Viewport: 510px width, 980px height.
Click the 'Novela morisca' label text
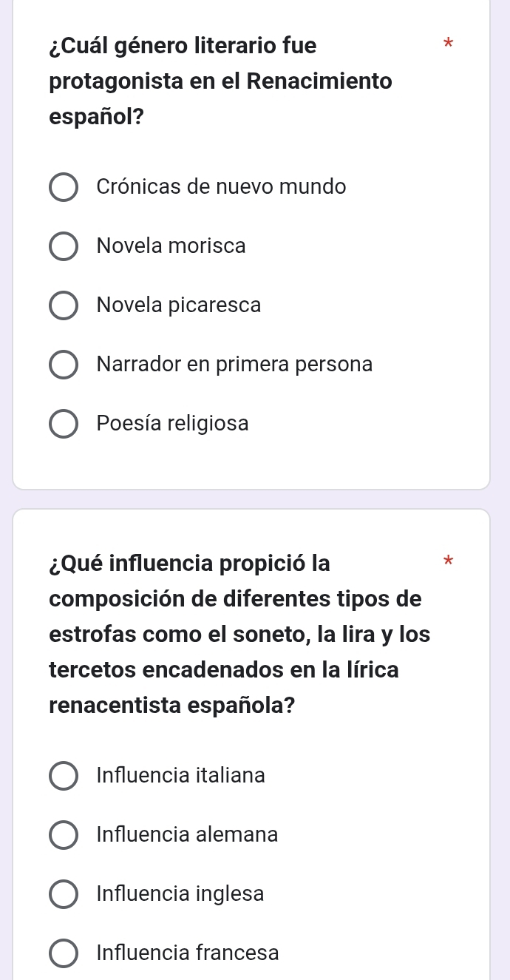(171, 246)
